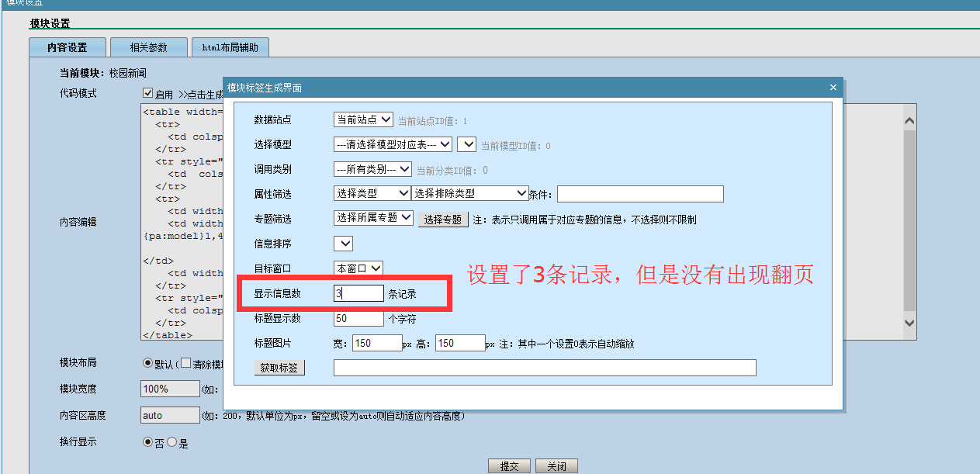Switch to the 相关参数 tab
The height and width of the screenshot is (474, 980).
149,47
